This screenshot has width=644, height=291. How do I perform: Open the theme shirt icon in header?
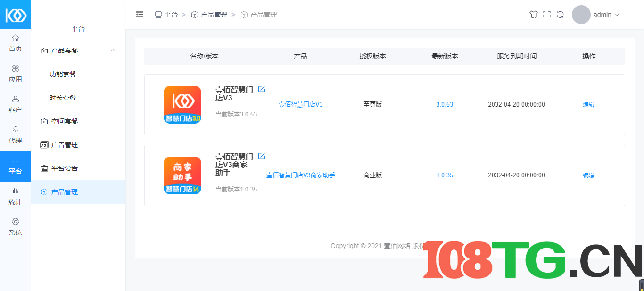tap(533, 15)
